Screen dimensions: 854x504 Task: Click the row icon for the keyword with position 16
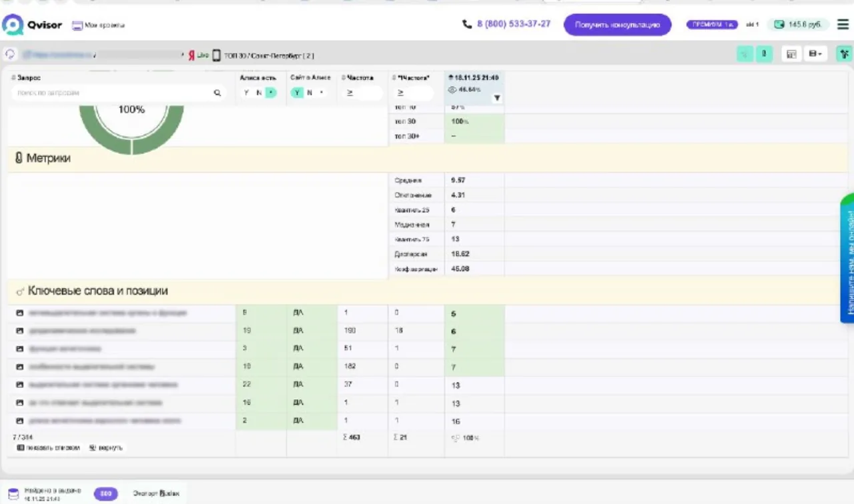click(20, 421)
